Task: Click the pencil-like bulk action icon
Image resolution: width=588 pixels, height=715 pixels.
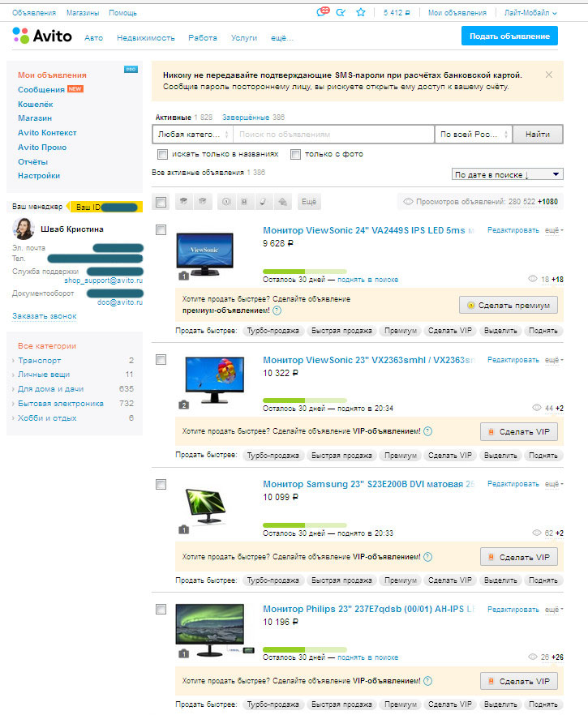Action: 264,202
